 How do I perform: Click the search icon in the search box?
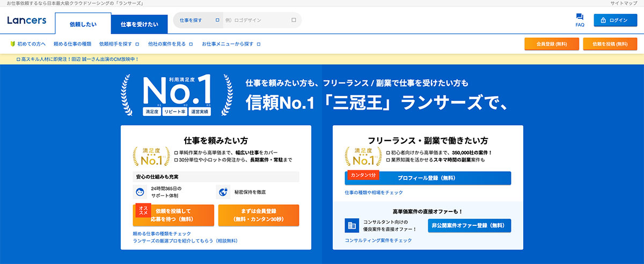tap(294, 20)
